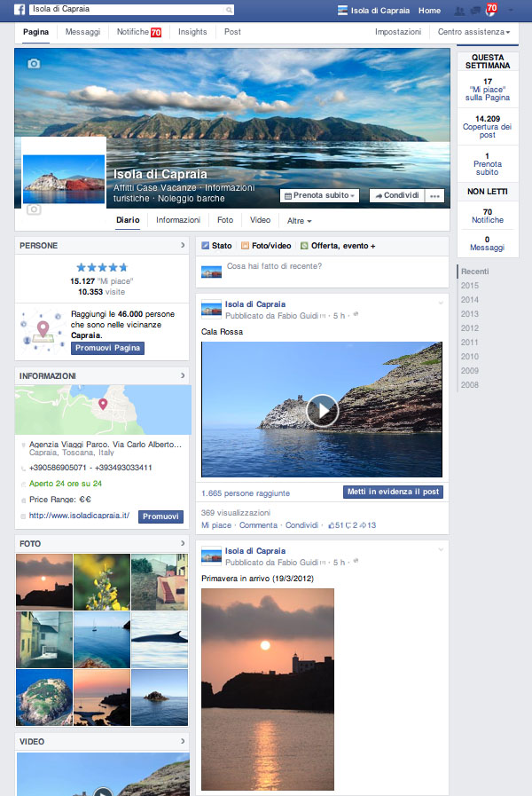Select the Diario tab

(x=128, y=220)
